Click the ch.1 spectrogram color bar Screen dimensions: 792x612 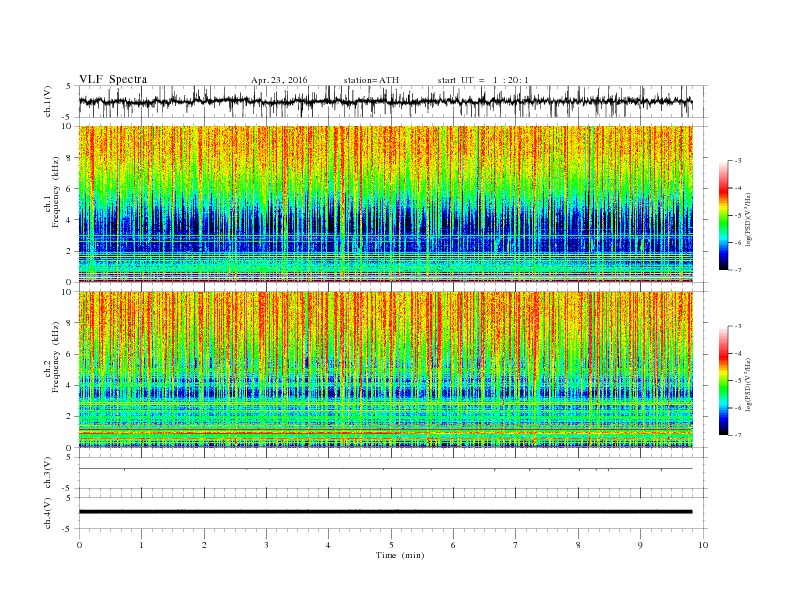[x=723, y=215]
